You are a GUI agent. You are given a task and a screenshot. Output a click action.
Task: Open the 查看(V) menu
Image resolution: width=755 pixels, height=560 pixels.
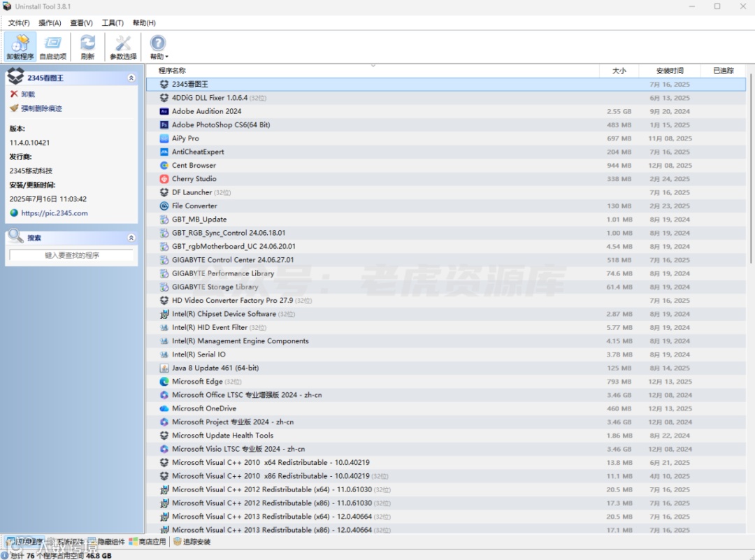pos(81,22)
